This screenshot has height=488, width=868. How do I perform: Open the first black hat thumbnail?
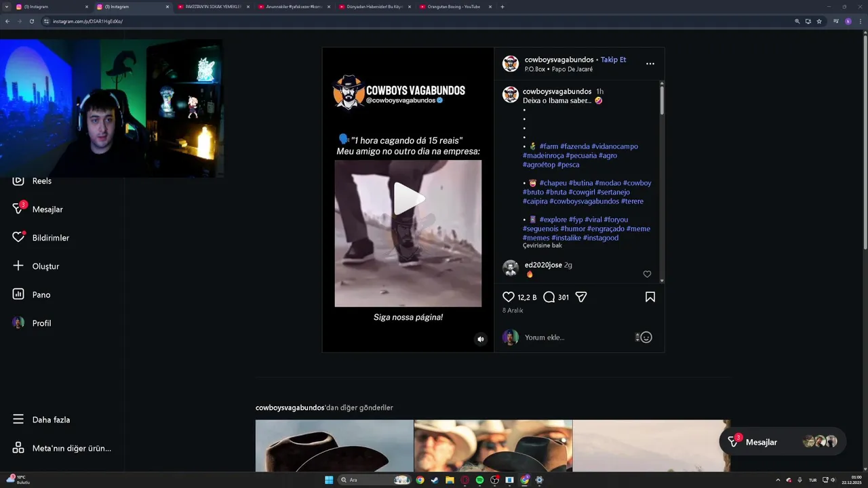334,445
